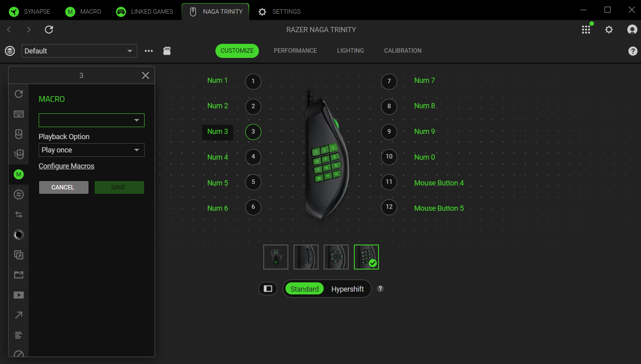Switch to the Calibration section
The width and height of the screenshot is (641, 364).
[403, 51]
